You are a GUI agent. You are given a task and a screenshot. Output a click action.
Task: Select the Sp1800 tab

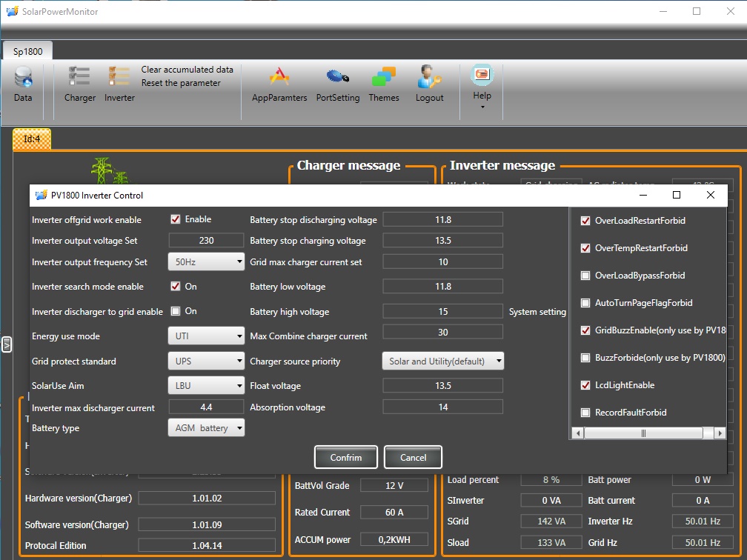pos(28,52)
